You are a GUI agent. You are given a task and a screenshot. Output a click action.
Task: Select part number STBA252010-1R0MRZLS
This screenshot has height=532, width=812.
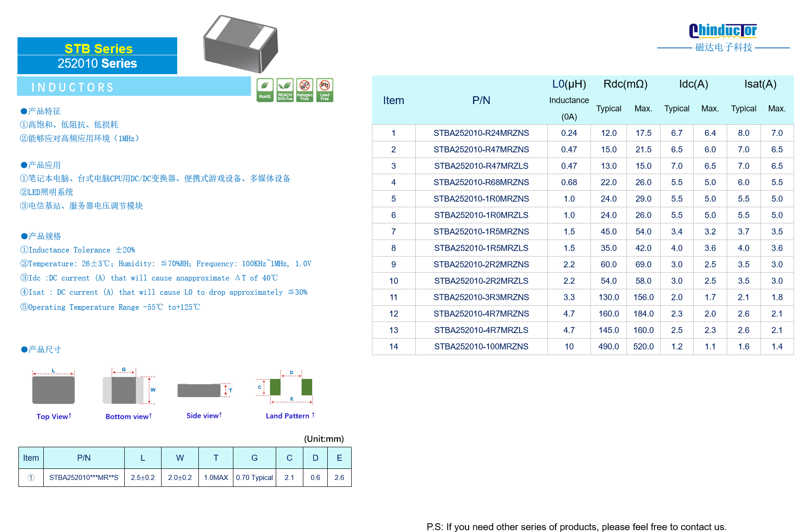coord(481,215)
